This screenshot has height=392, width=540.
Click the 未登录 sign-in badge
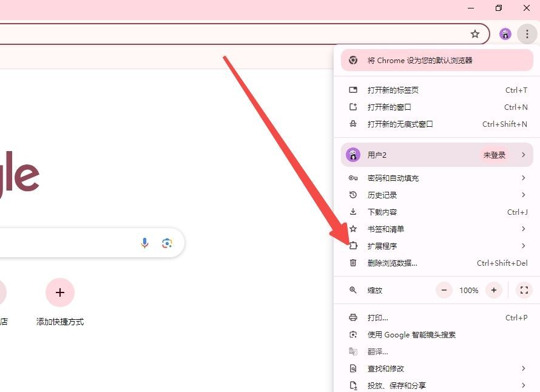click(x=494, y=155)
